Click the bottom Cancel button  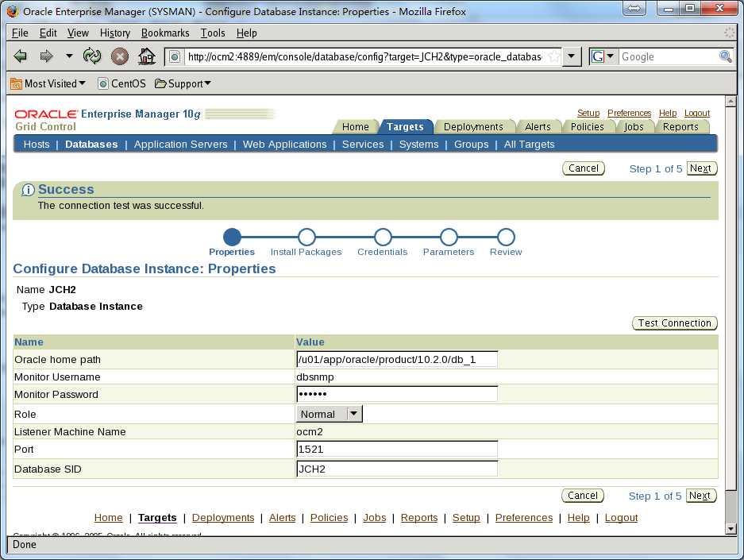tap(583, 496)
